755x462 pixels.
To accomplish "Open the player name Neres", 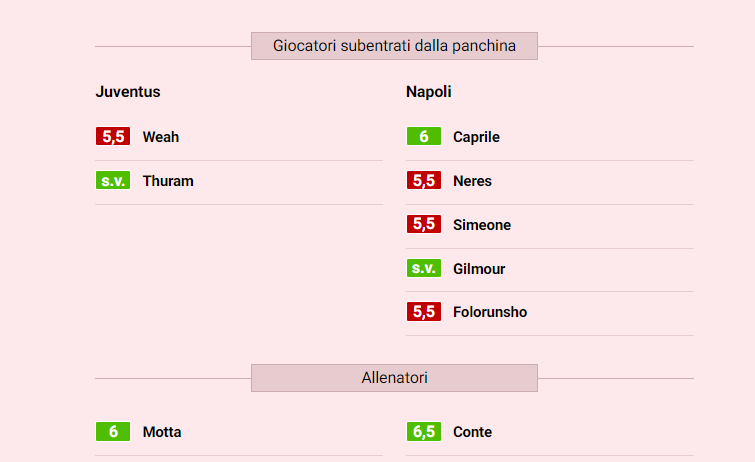I will (472, 181).
